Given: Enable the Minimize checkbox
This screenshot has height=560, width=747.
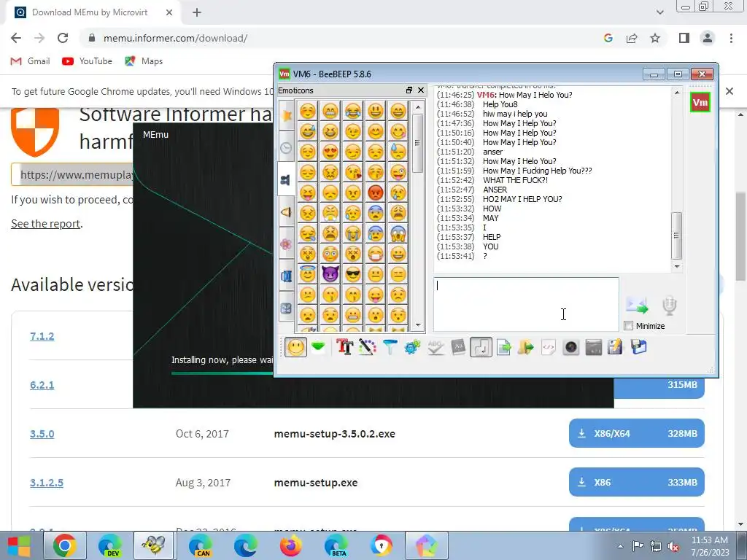Looking at the screenshot, I should point(628,326).
